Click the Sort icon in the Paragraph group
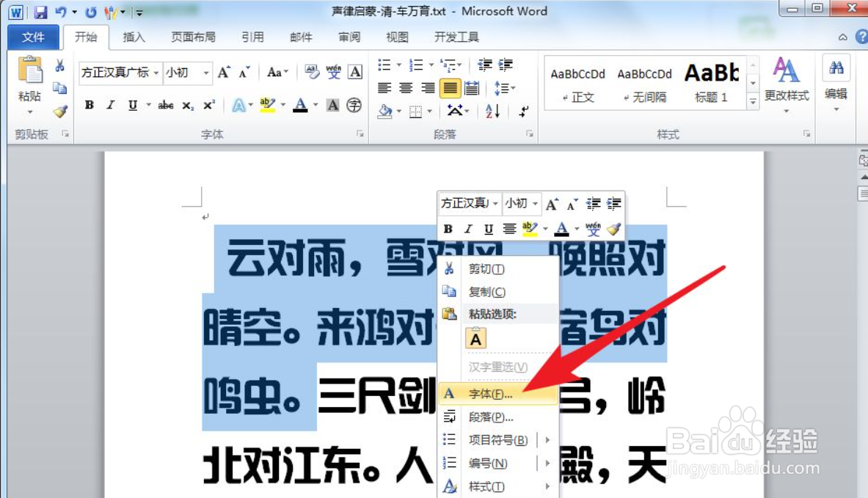The width and height of the screenshot is (868, 498). tap(492, 111)
